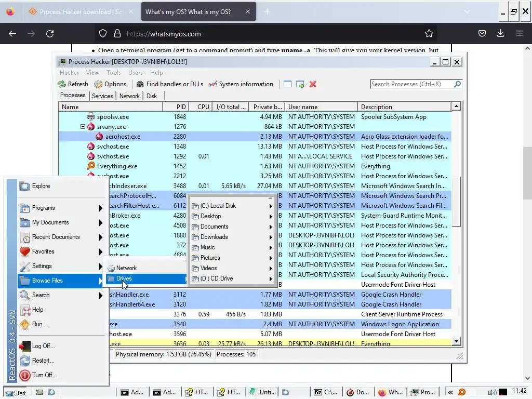532x399 pixels.
Task: Open the Users menu in Process Hacker
Action: point(136,73)
